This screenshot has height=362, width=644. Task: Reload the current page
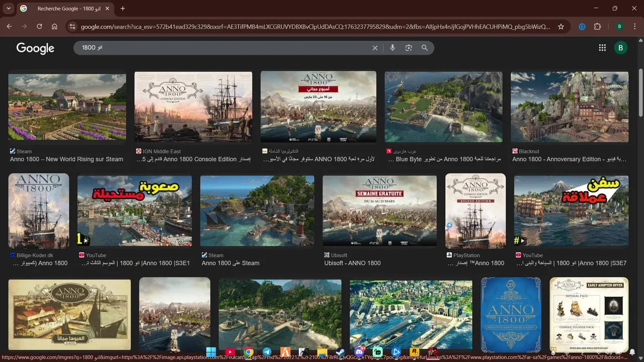(39, 27)
